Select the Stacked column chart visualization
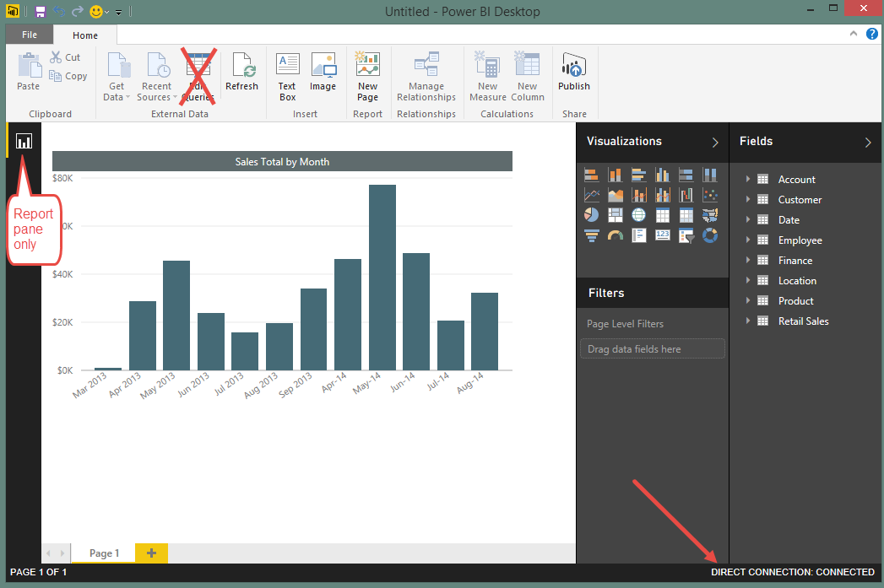The image size is (884, 588). coord(615,175)
